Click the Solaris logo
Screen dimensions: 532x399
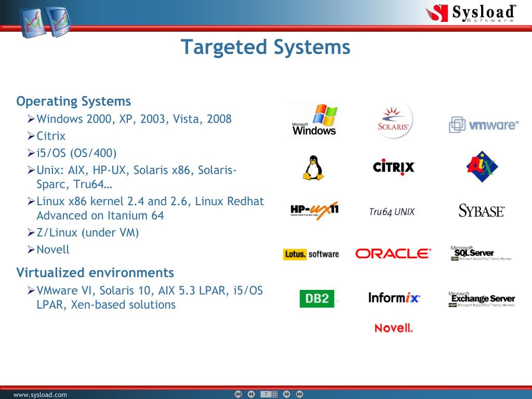(x=394, y=121)
